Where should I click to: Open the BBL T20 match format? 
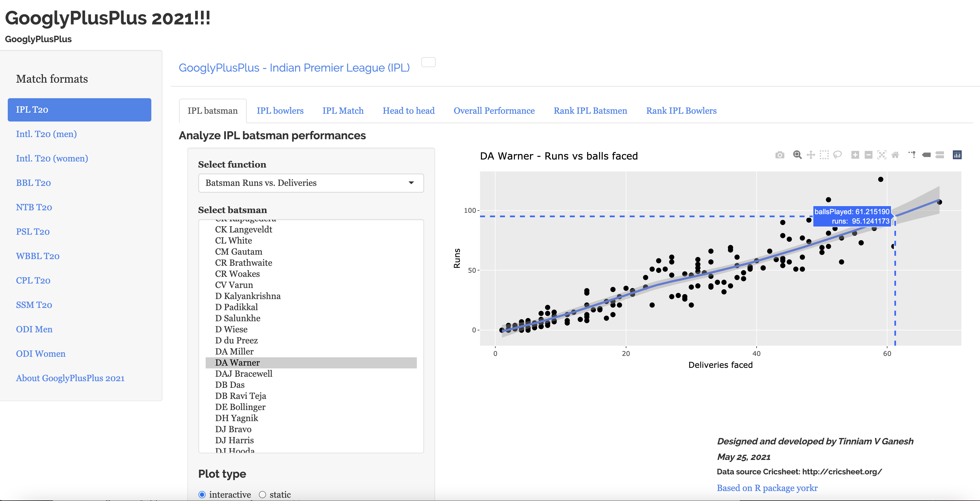point(34,183)
